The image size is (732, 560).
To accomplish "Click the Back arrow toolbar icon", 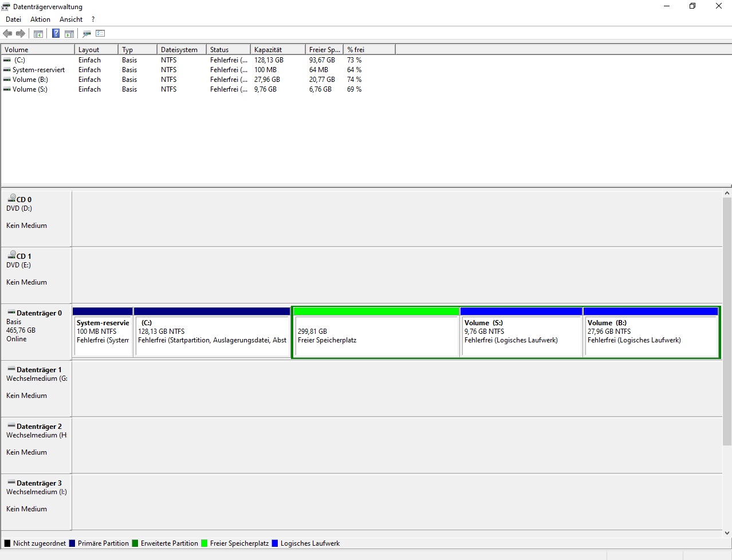I will click(7, 34).
